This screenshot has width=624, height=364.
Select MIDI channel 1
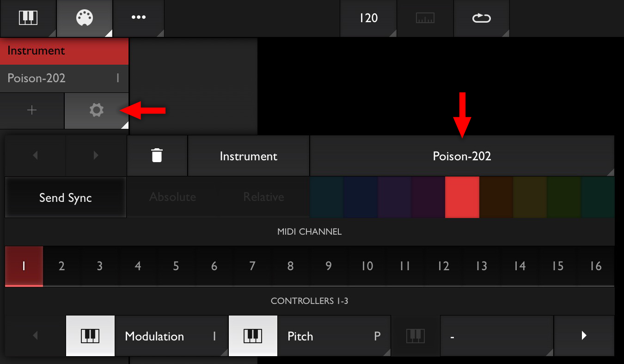tap(24, 266)
